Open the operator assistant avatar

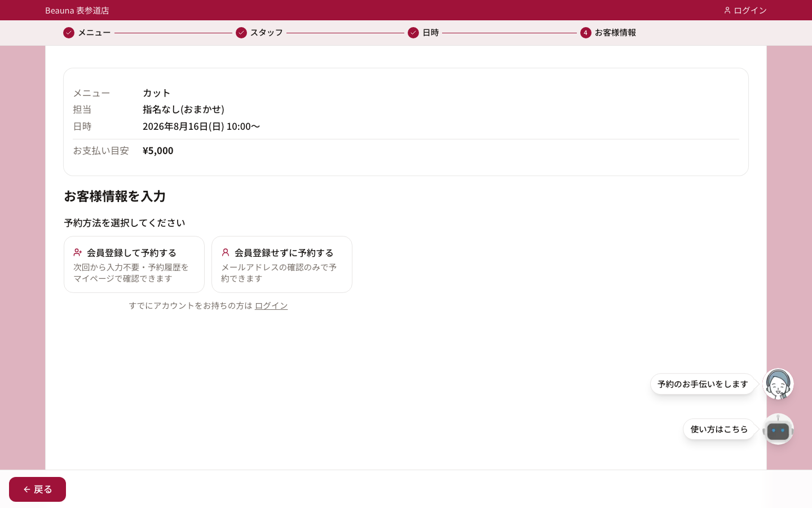[x=778, y=384]
